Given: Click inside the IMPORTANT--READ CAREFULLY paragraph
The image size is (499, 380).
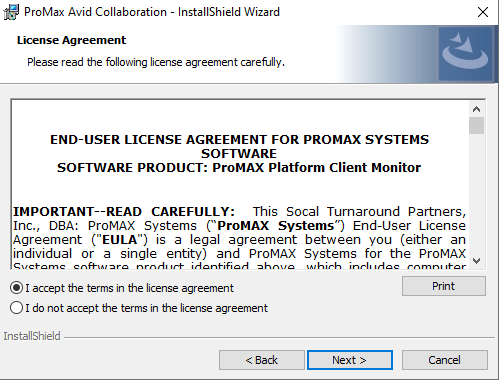Looking at the screenshot, I should pos(239,238).
